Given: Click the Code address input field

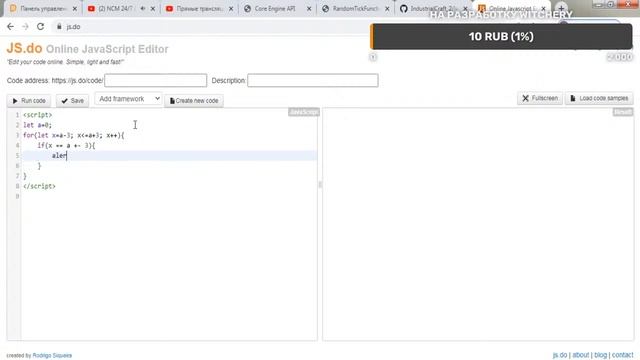Looking at the screenshot, I should tap(156, 80).
